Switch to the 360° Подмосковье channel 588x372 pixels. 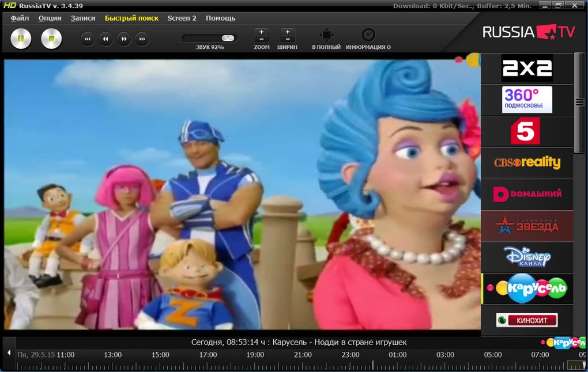pyautogui.click(x=527, y=100)
